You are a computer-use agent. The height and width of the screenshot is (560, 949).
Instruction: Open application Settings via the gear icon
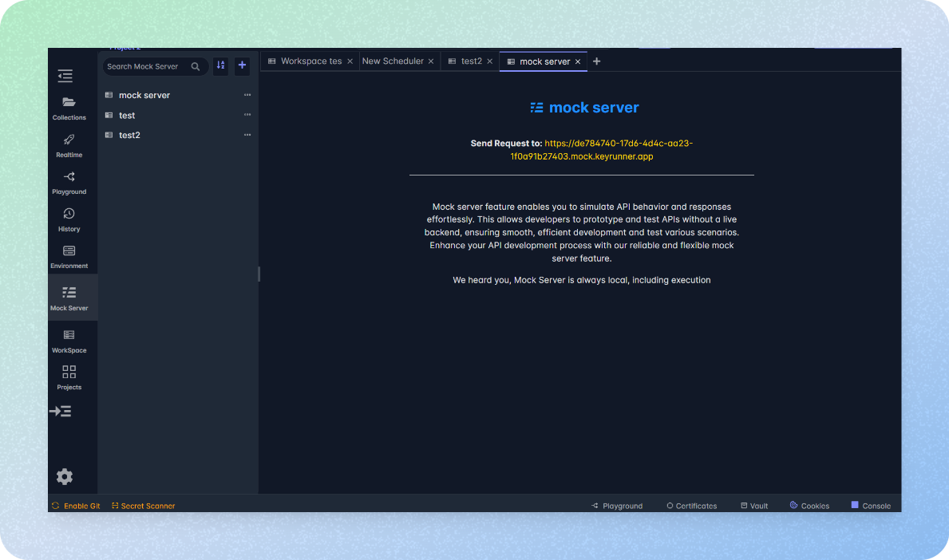pos(64,476)
